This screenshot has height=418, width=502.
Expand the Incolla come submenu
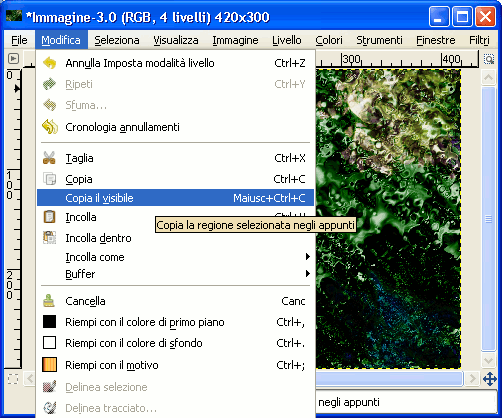pyautogui.click(x=175, y=257)
